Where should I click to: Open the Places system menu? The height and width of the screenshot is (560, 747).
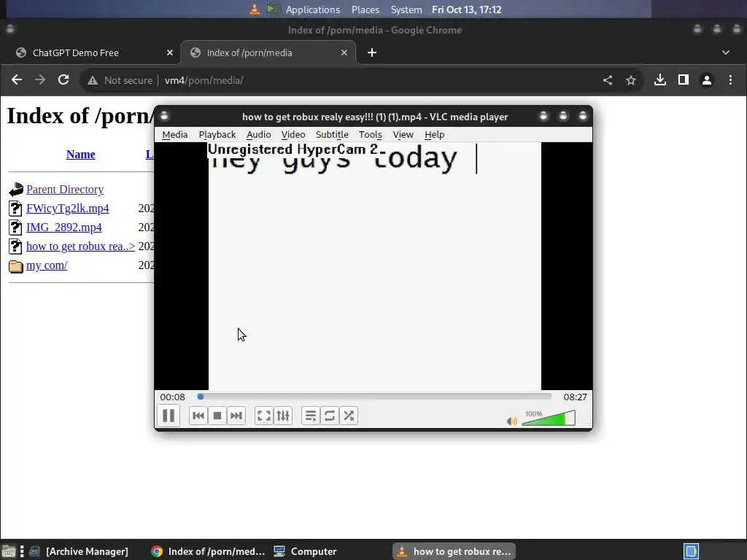coord(365,9)
